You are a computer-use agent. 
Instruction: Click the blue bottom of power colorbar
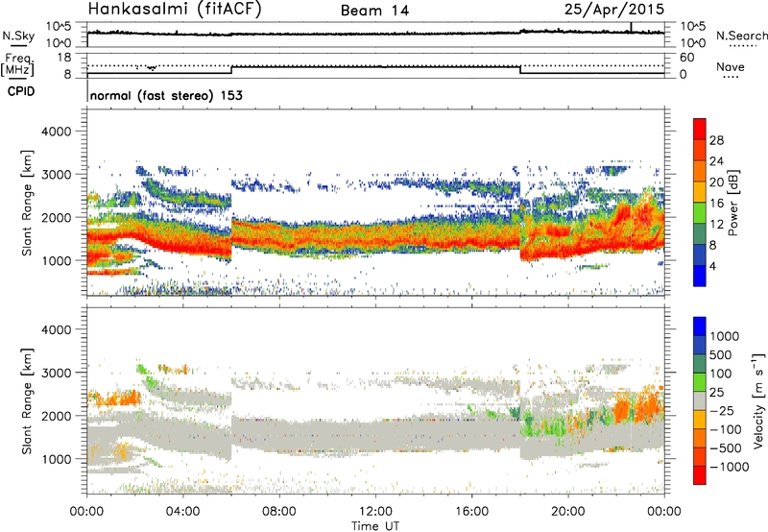[700, 276]
